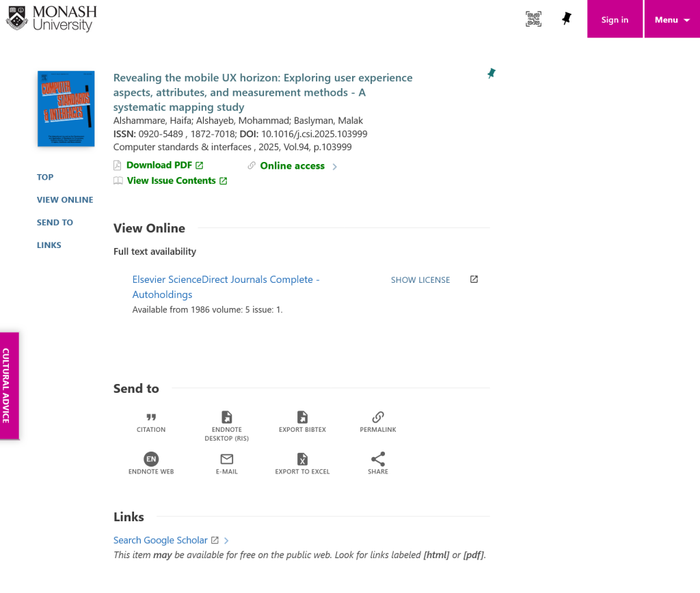Jump to the SEND TO section
700x593 pixels.
[x=55, y=222]
